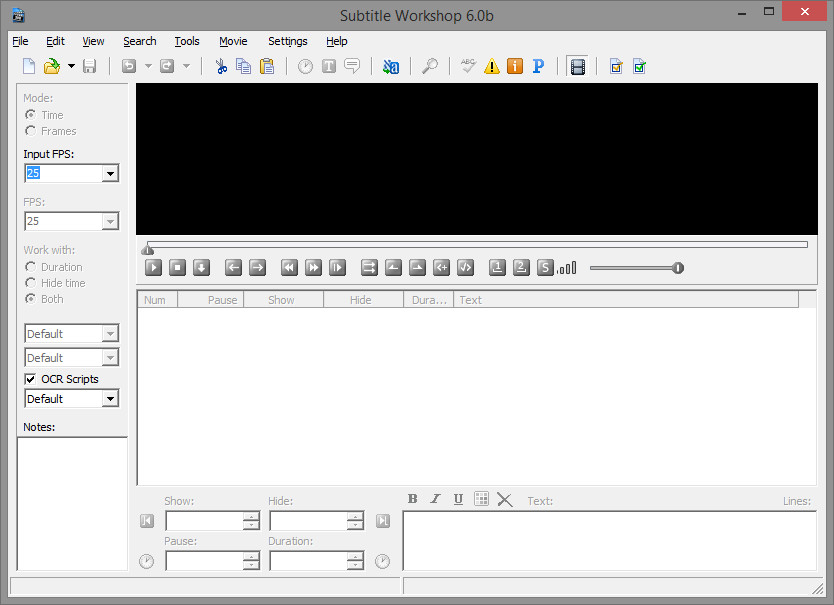This screenshot has height=605, width=834.
Task: Click the translator mode icon
Action: coord(391,67)
